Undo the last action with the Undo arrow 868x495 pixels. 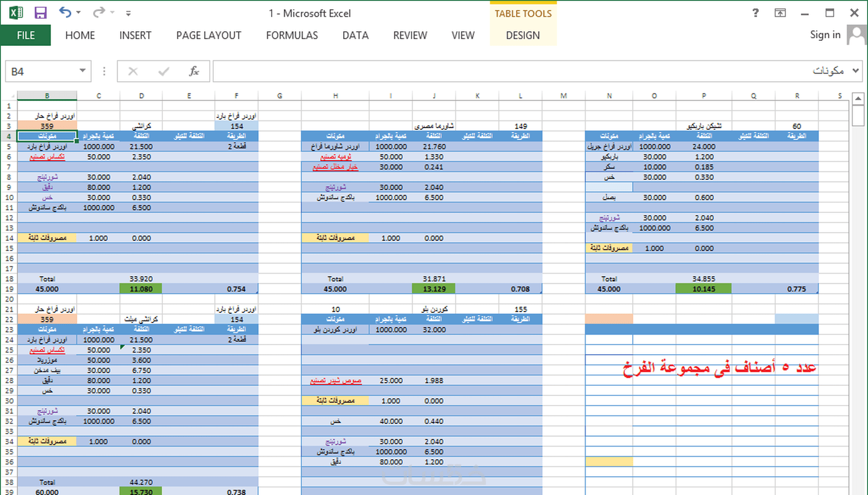point(65,12)
